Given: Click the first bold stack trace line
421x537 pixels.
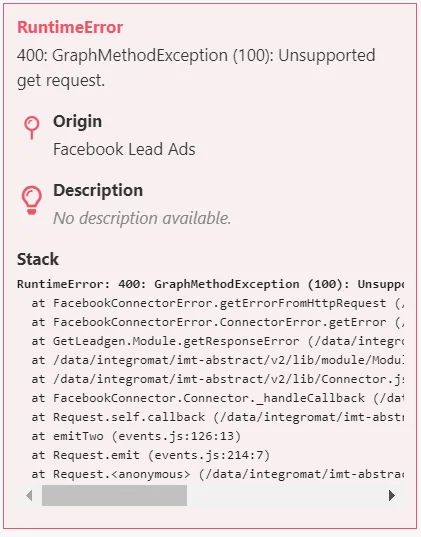Looking at the screenshot, I should pyautogui.click(x=210, y=284).
